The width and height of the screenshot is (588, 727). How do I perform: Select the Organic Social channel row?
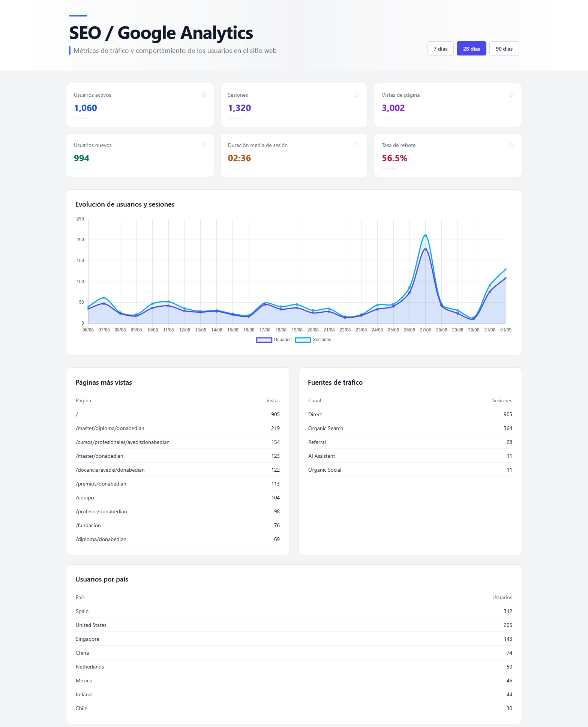point(410,470)
